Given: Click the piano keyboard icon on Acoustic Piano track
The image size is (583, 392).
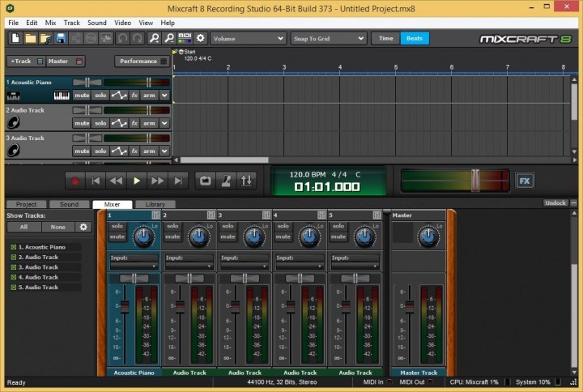Looking at the screenshot, I should pos(62,96).
